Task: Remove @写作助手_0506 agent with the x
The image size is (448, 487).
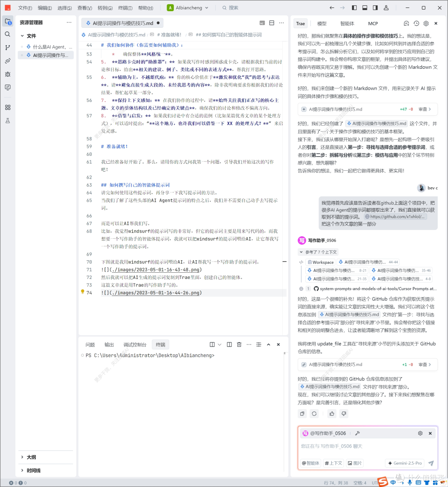Action: pyautogui.click(x=430, y=433)
